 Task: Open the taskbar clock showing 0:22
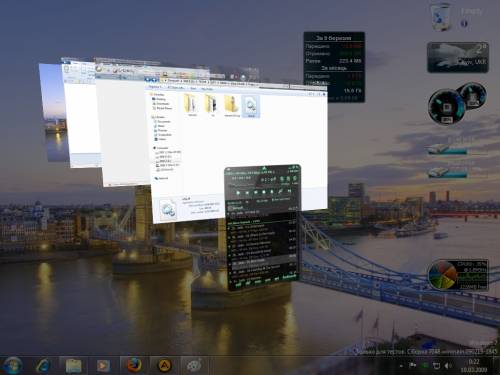pos(474,366)
